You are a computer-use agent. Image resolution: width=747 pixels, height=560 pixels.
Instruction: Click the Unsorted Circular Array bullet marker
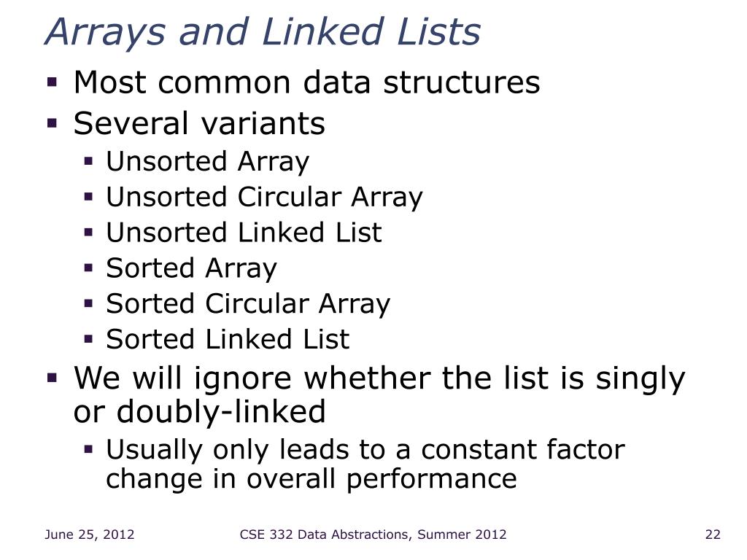(x=88, y=197)
